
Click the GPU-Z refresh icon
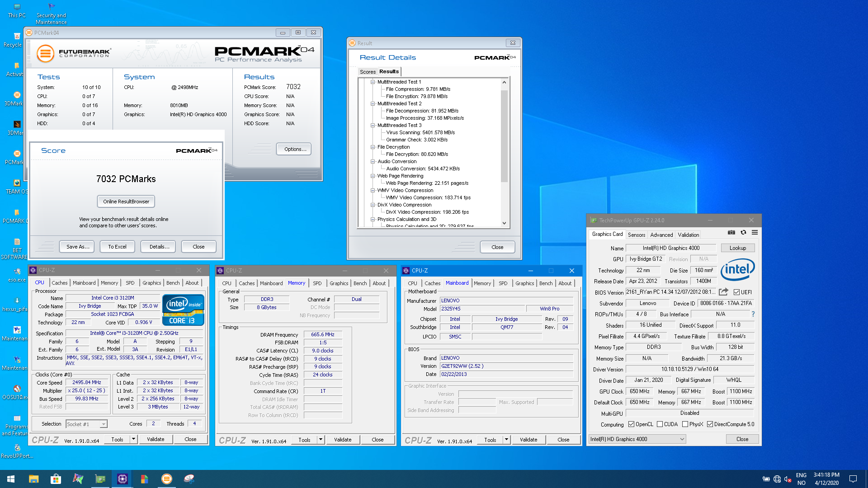point(743,232)
